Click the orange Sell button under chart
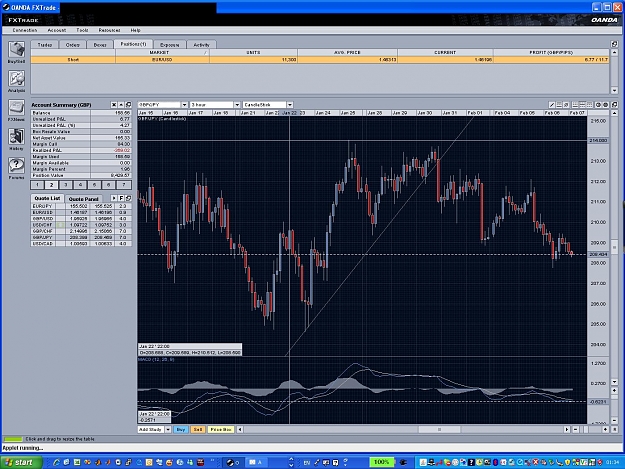Viewport: 625px width, 469px height. (x=197, y=430)
